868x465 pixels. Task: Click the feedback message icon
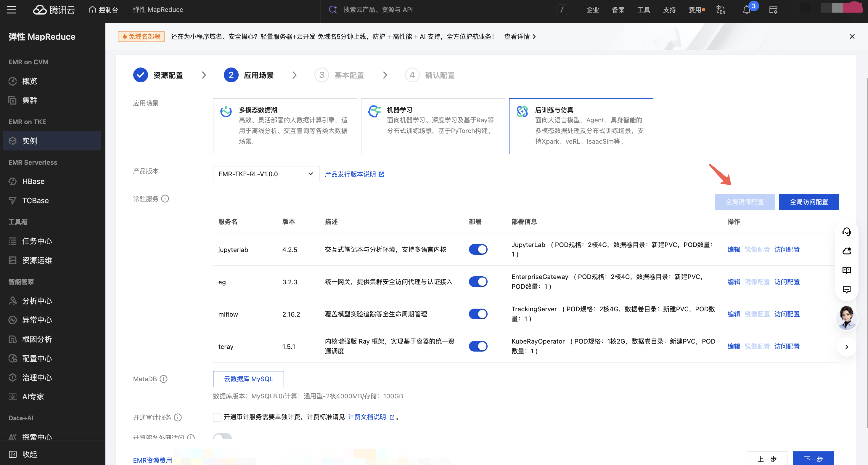click(x=846, y=289)
